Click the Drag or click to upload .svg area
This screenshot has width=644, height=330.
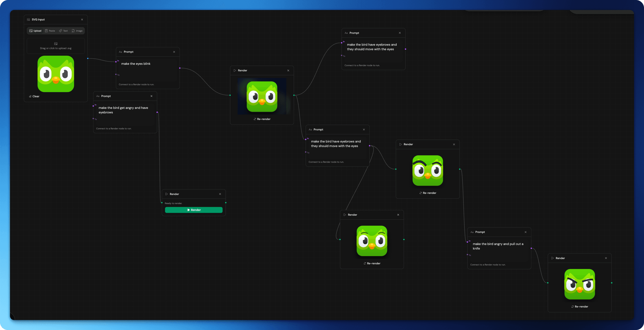click(x=56, y=46)
